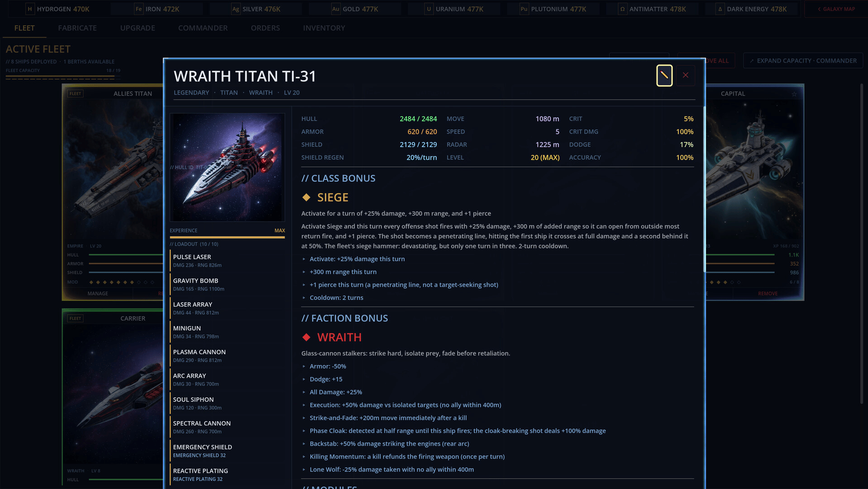Click the Crit value 5%
This screenshot has width=868, height=489.
pyautogui.click(x=688, y=119)
